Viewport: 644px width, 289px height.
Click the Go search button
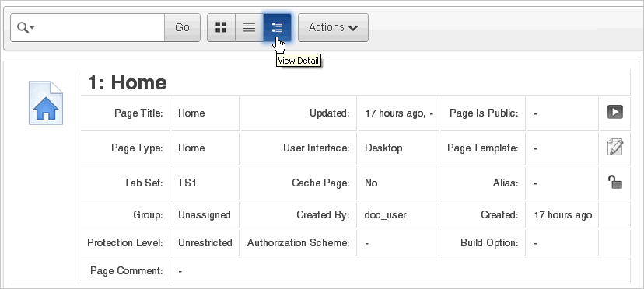click(x=182, y=27)
